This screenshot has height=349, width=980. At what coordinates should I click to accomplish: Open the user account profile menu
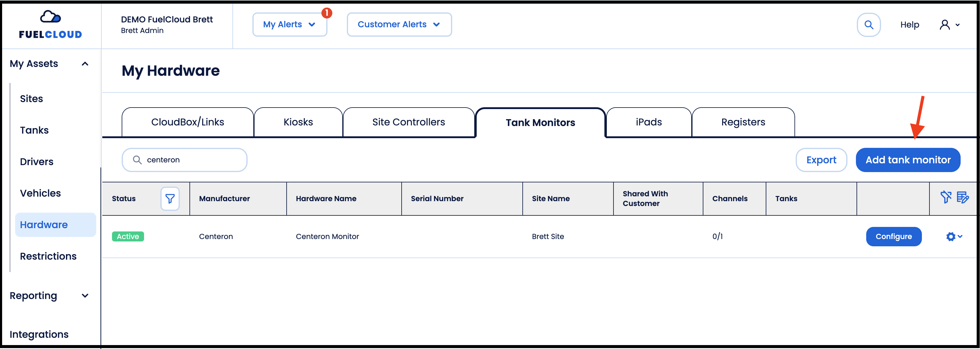pos(949,25)
